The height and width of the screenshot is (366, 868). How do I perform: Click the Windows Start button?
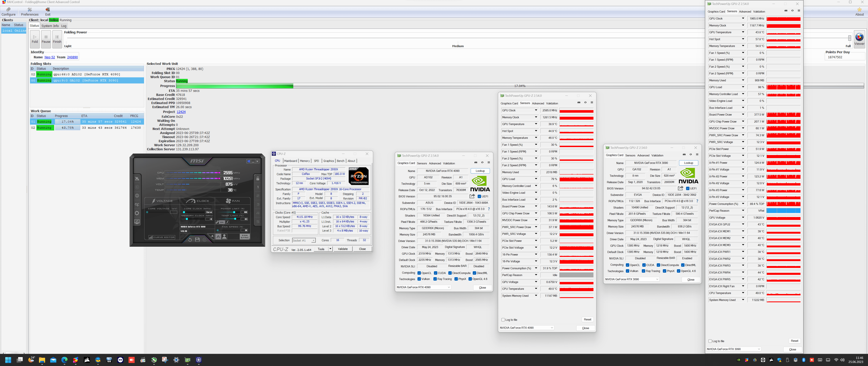click(8, 360)
